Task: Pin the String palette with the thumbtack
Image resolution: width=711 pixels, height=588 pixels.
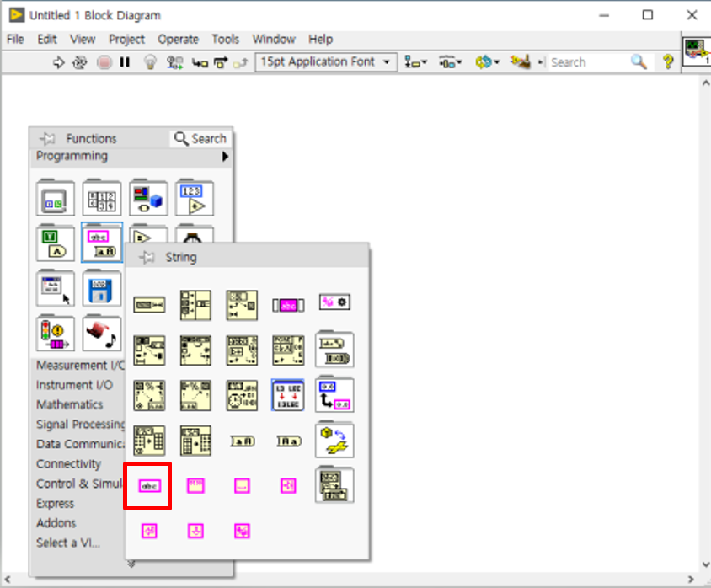Action: (x=147, y=257)
